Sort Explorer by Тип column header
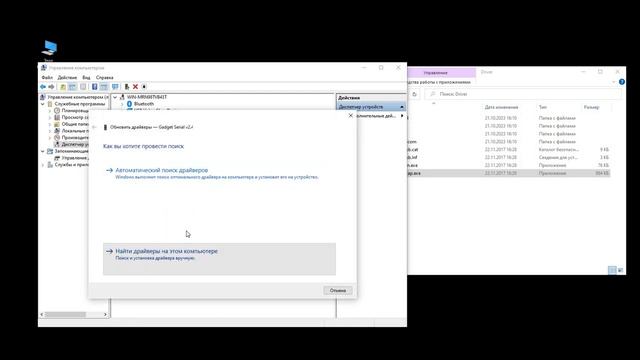Image resolution: width=640 pixels, height=360 pixels. point(542,107)
